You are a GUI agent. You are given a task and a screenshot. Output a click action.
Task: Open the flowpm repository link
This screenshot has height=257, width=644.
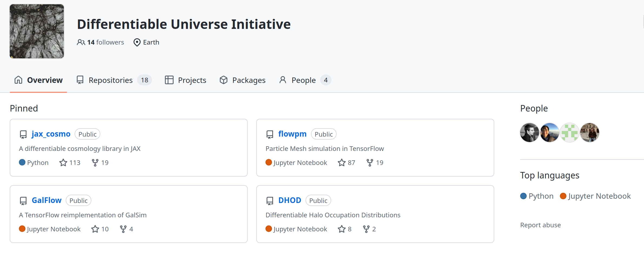pos(293,134)
